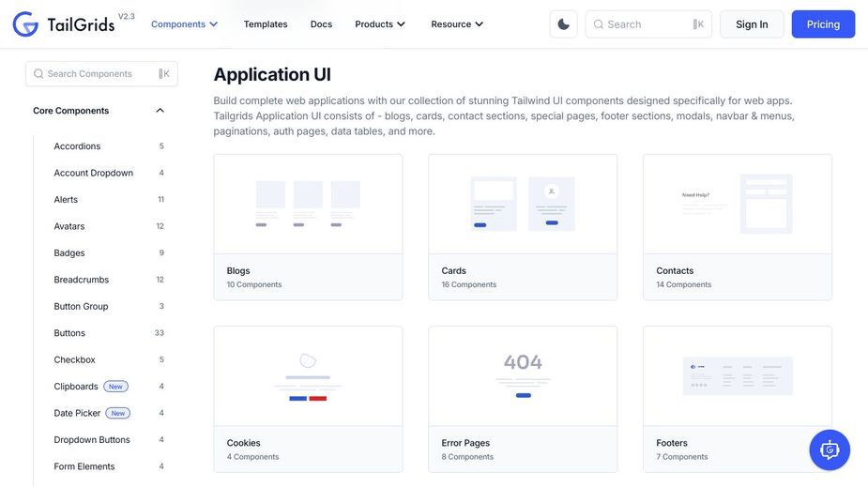The height and width of the screenshot is (488, 868).
Task: Open the Products dropdown menu
Action: point(380,24)
